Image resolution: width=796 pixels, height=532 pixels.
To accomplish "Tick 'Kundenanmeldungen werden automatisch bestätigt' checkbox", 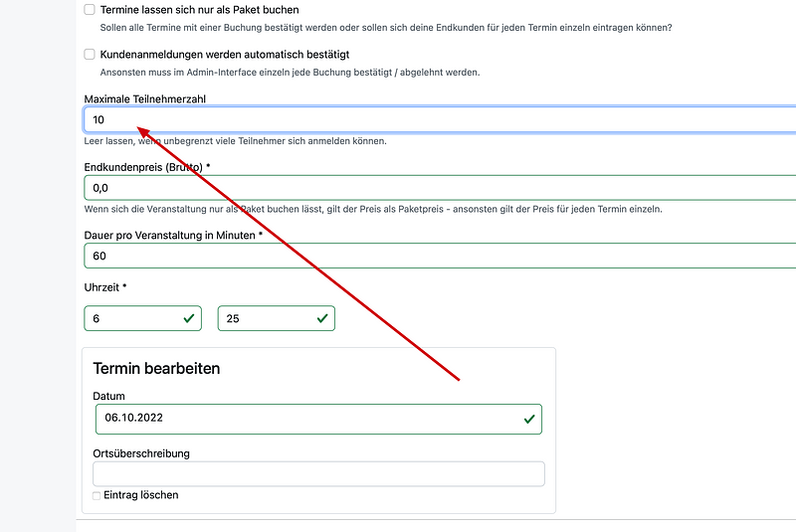I will click(91, 55).
